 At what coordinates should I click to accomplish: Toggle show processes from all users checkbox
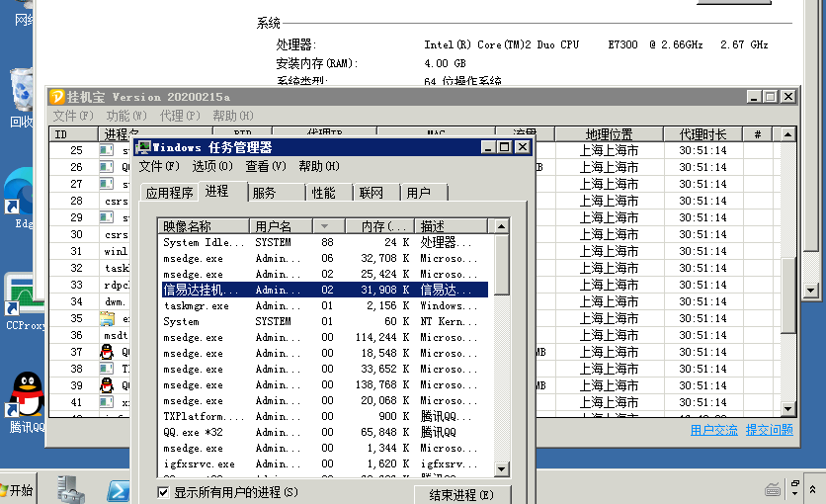pyautogui.click(x=163, y=492)
